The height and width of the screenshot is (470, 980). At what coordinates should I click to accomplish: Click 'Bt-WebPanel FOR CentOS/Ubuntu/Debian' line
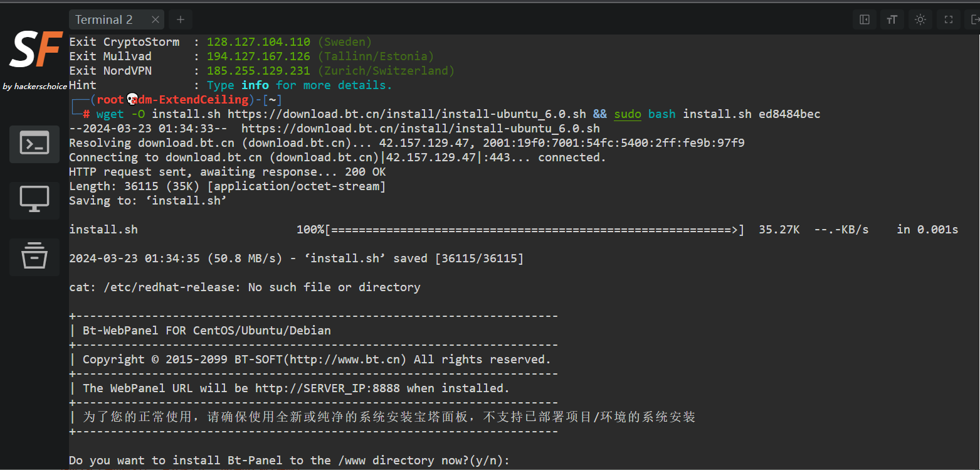pos(207,331)
